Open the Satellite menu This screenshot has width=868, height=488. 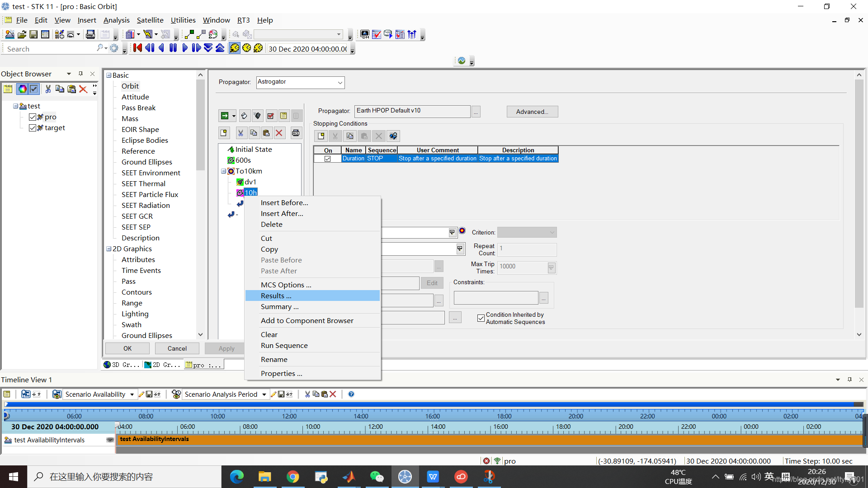150,20
